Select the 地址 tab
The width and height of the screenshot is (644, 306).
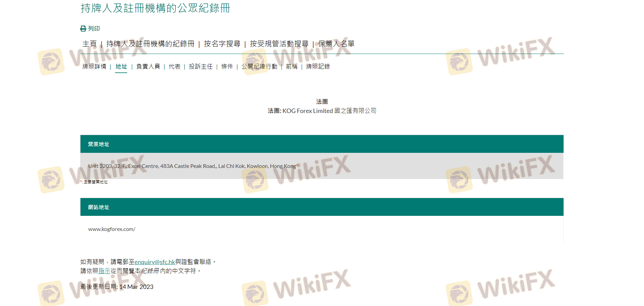tap(121, 67)
